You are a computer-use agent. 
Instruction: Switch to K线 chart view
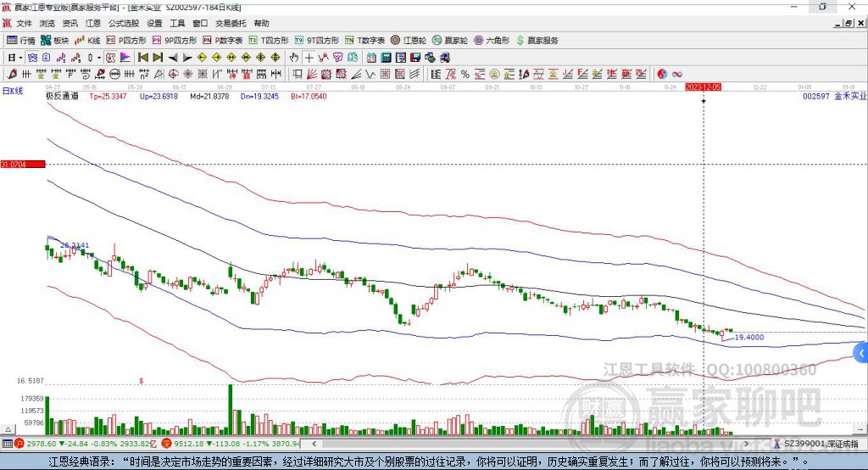[x=87, y=41]
